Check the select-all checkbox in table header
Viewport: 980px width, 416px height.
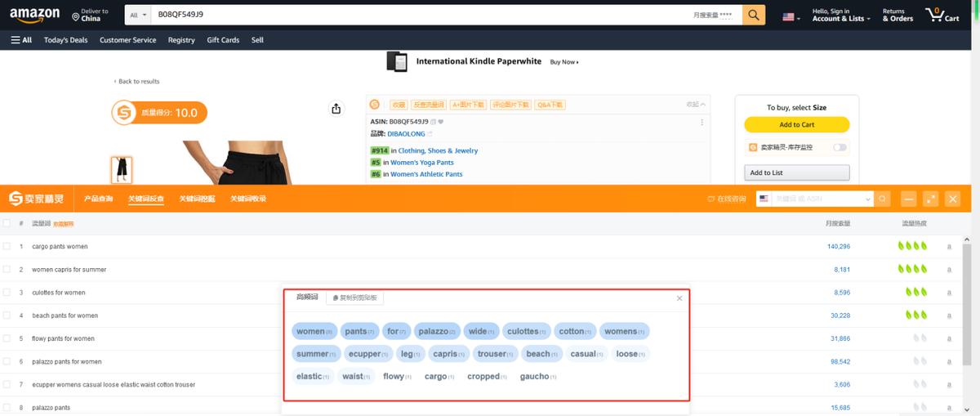[7, 223]
